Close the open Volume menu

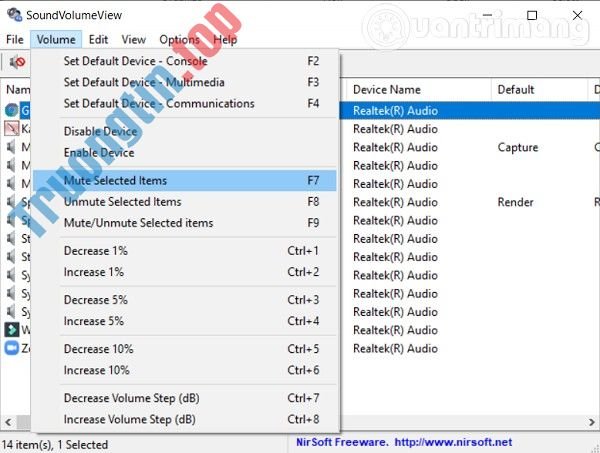[56, 40]
